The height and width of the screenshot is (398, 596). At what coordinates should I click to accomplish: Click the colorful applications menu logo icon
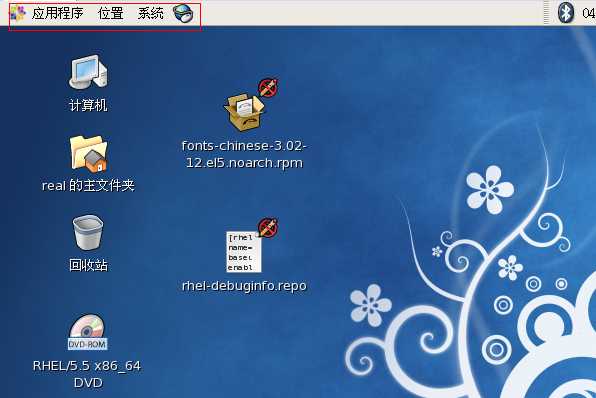coord(18,13)
